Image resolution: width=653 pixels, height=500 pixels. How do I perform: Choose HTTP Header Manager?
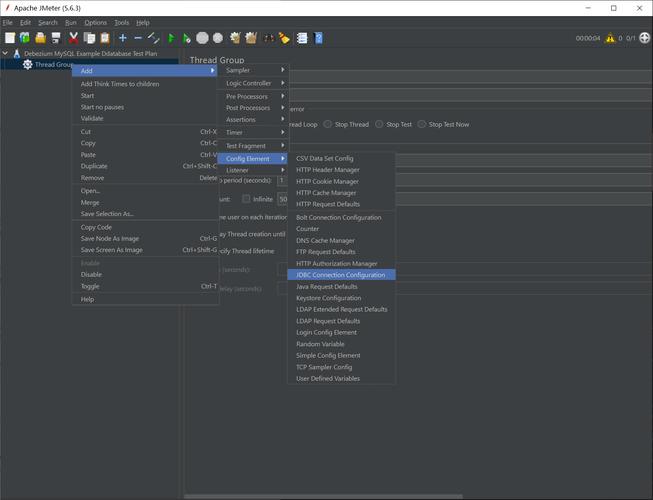pyautogui.click(x=341, y=170)
